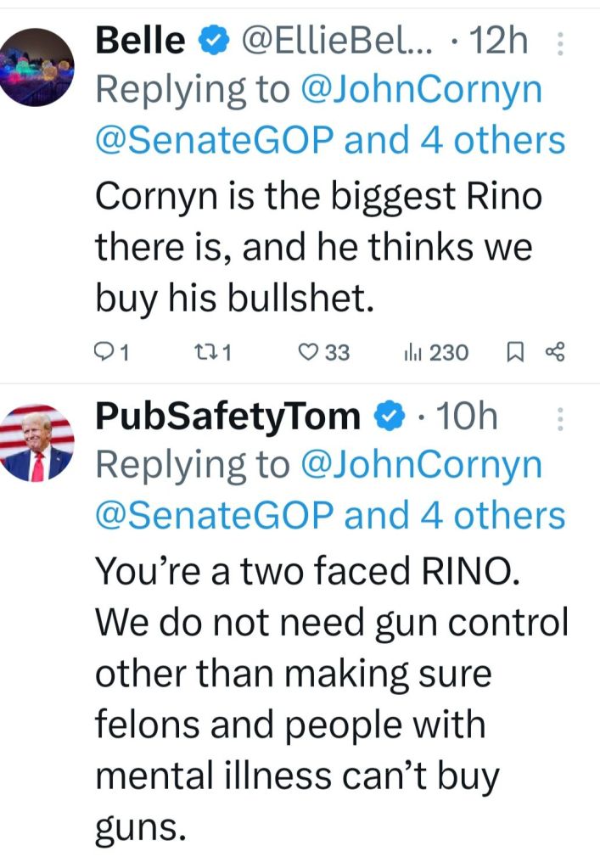The width and height of the screenshot is (600, 868).
Task: Open PubSafetyTom's profile avatar
Action: click(x=39, y=443)
